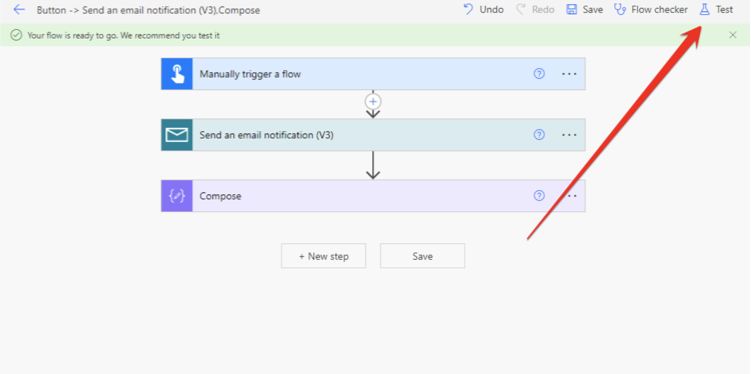Click the flow title text to rename
The image size is (751, 374).
(148, 10)
